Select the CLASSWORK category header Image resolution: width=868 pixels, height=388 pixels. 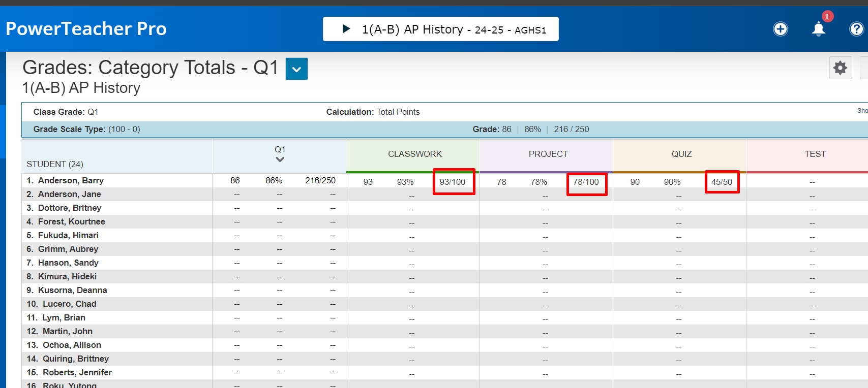click(x=414, y=154)
